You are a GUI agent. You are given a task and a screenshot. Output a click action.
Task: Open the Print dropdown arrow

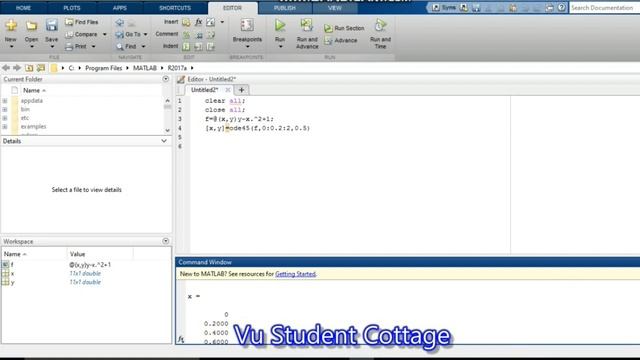(93, 47)
